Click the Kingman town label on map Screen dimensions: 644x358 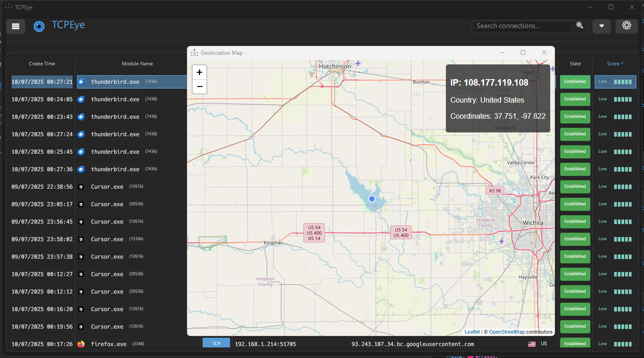(x=273, y=243)
